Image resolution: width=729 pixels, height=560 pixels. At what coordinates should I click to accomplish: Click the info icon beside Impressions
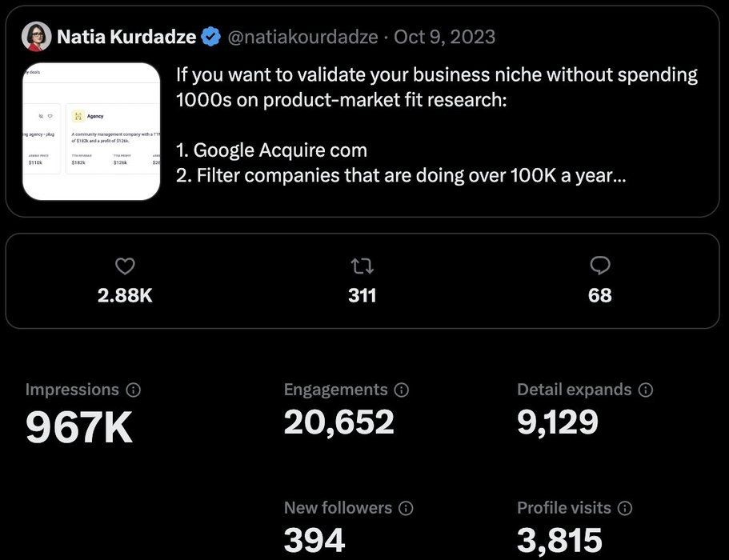click(134, 390)
